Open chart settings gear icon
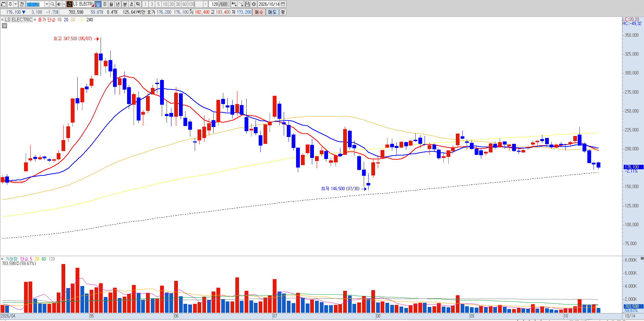Viewport: 644px width, 321px height. point(254,4)
